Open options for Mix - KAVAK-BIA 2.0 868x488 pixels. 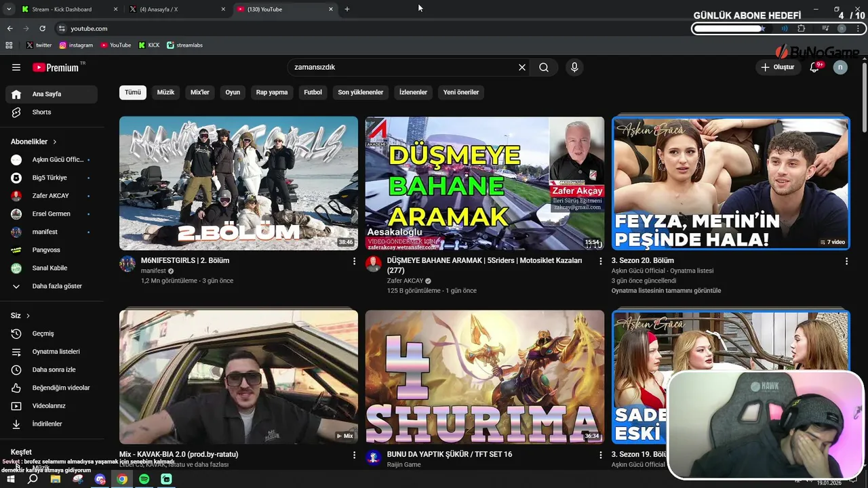[x=354, y=455]
